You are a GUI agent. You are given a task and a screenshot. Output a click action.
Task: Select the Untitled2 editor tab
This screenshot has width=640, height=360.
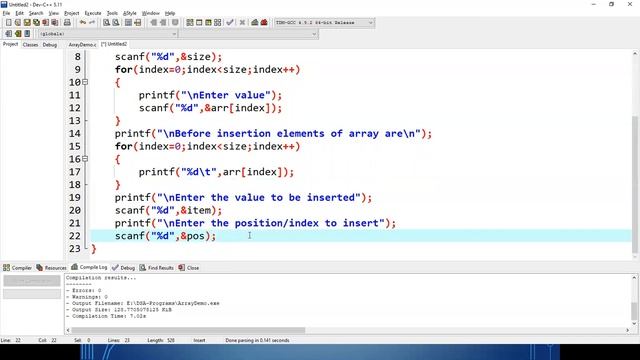(114, 44)
